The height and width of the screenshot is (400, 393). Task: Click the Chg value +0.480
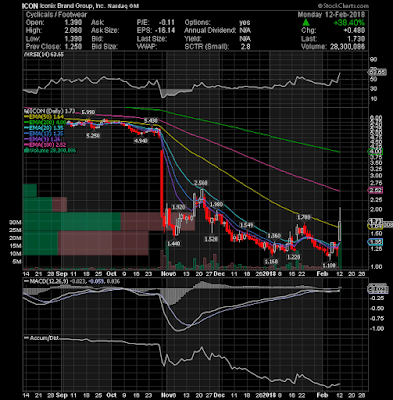point(355,31)
